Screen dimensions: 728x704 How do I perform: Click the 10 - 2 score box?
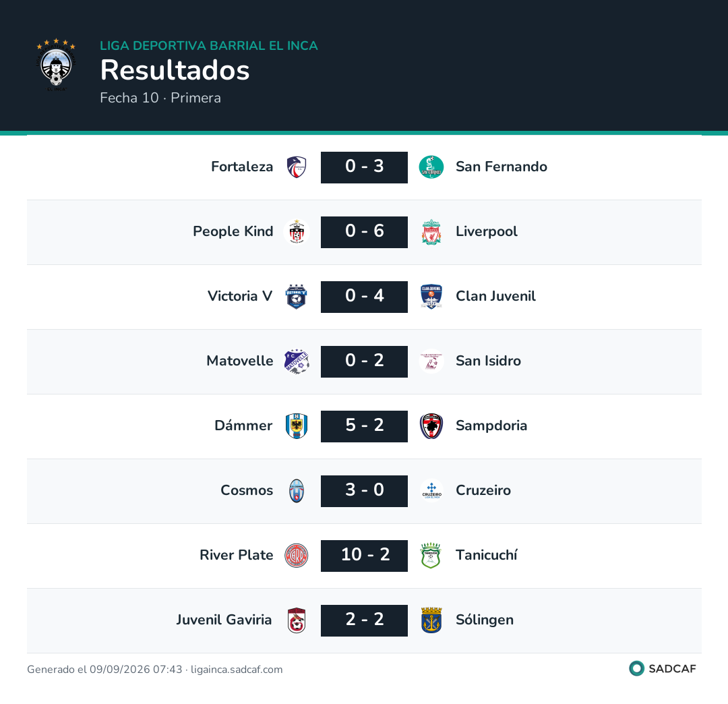pos(365,556)
